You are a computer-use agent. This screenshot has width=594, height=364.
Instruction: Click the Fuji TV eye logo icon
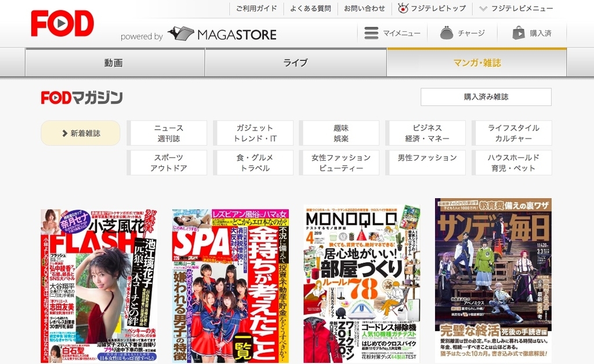click(403, 8)
